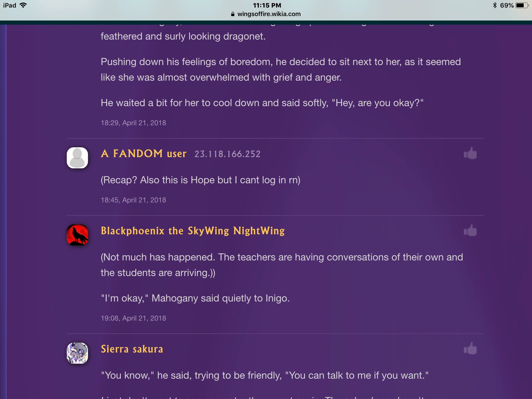The height and width of the screenshot is (399, 532).
Task: Visit the A FANDOM user profile link
Action: [144, 154]
